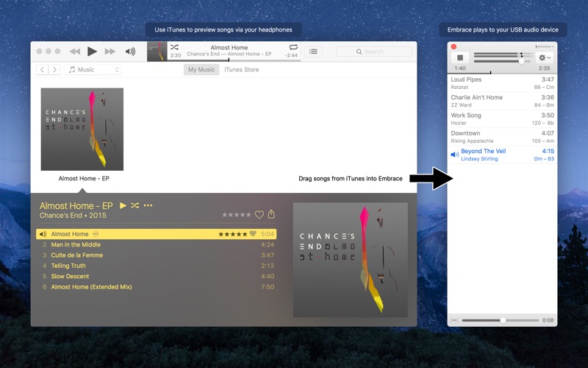The height and width of the screenshot is (368, 588).
Task: Skip ahead with the iTunes fast-forward button
Action: click(x=110, y=52)
